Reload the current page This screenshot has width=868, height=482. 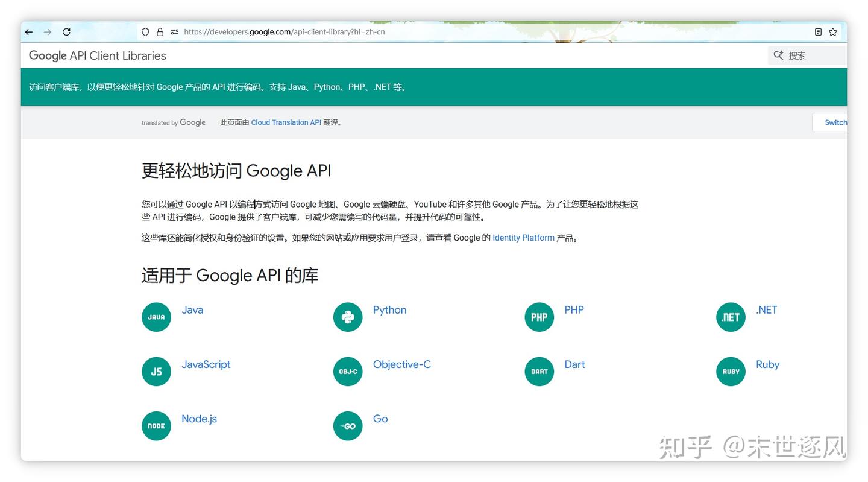click(66, 31)
